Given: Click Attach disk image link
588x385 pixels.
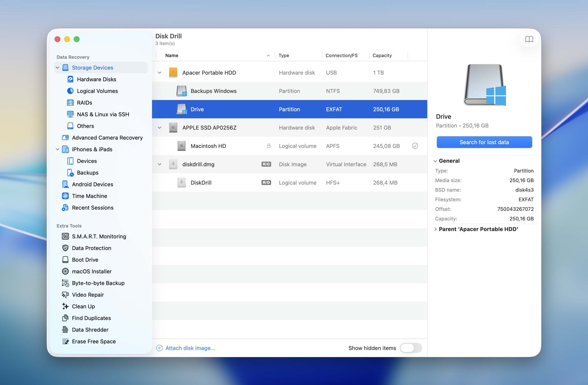Looking at the screenshot, I should (190, 348).
